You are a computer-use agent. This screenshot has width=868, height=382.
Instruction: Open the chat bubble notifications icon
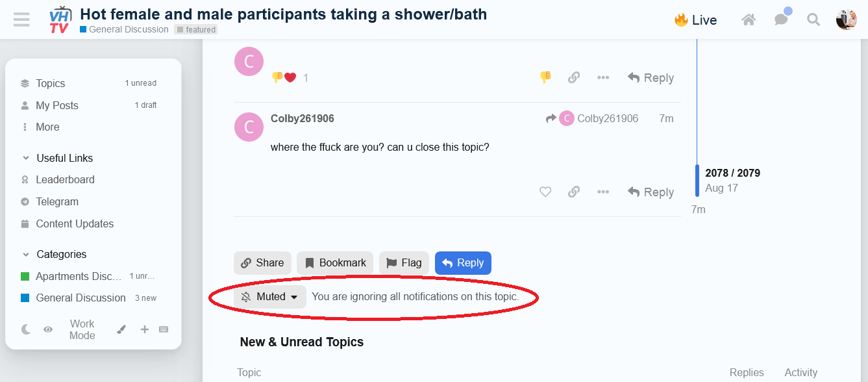point(781,20)
